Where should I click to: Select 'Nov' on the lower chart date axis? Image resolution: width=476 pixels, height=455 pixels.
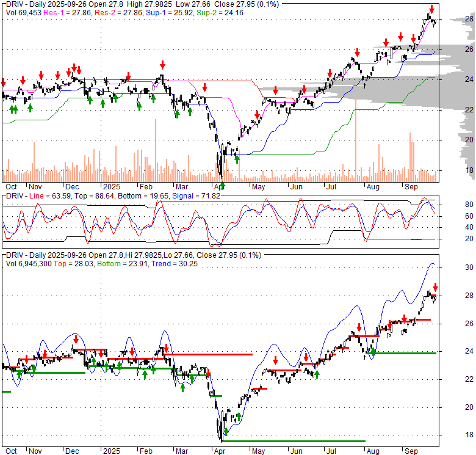coord(35,451)
